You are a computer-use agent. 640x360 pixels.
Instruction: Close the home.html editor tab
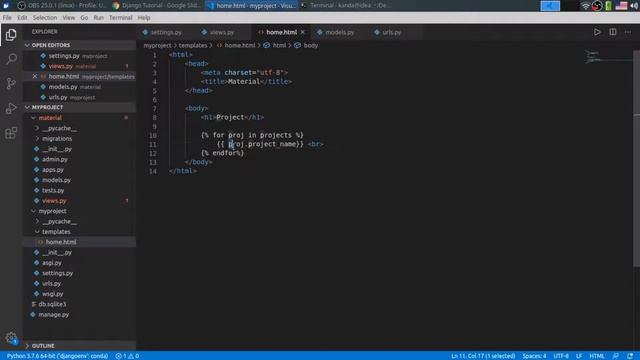pos(303,32)
